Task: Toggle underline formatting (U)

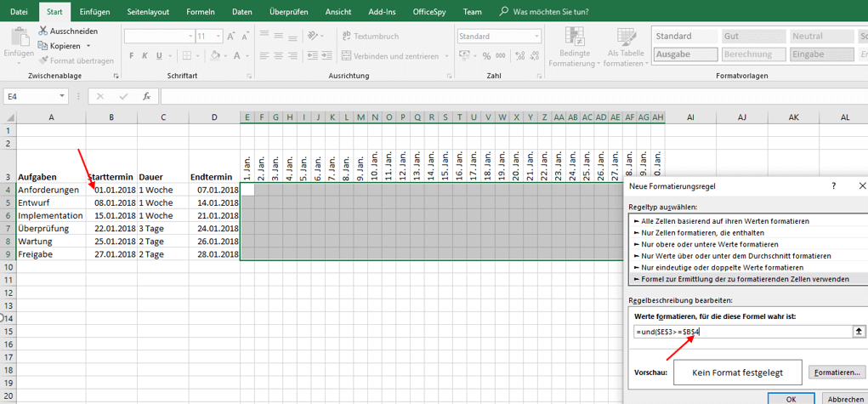Action: 158,56
